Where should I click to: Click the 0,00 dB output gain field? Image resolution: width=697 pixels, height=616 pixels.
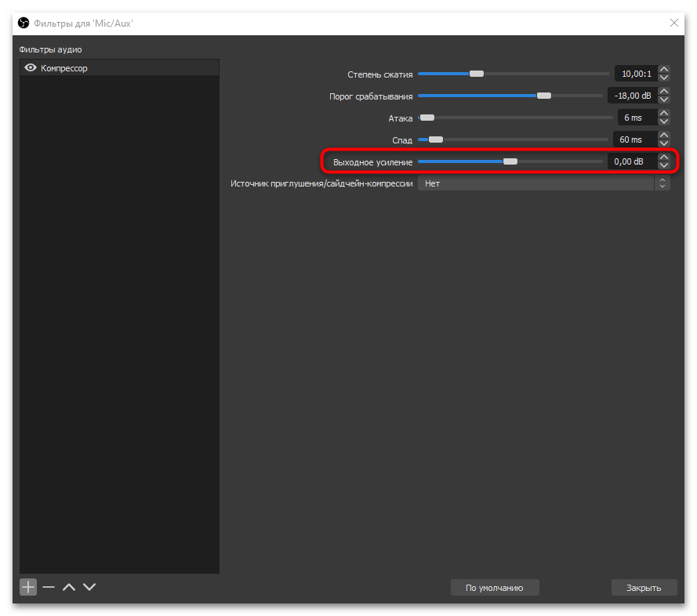tap(633, 161)
